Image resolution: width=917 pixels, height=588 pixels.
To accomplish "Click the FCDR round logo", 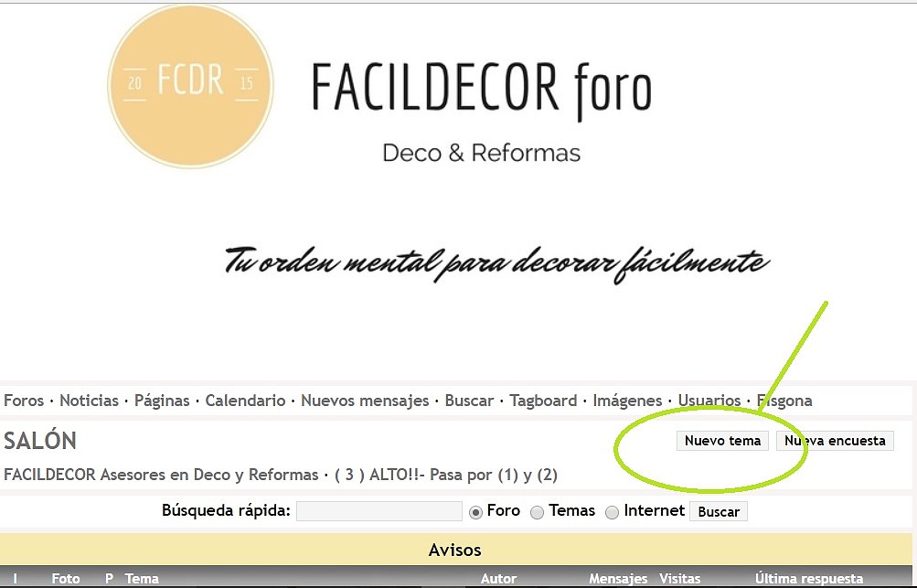I will [x=191, y=87].
